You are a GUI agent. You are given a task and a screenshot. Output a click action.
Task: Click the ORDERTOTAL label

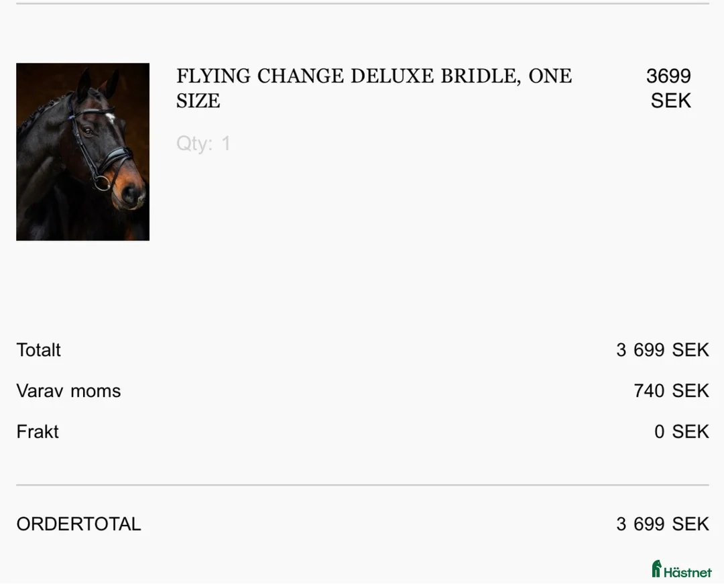(78, 524)
